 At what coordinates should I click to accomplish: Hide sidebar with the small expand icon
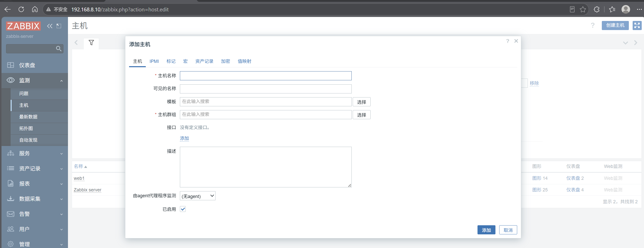click(x=59, y=26)
